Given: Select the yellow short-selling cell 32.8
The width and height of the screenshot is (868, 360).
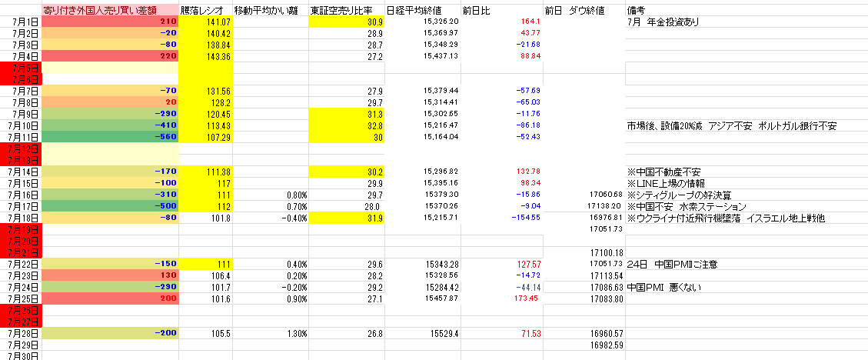Looking at the screenshot, I should [x=346, y=125].
